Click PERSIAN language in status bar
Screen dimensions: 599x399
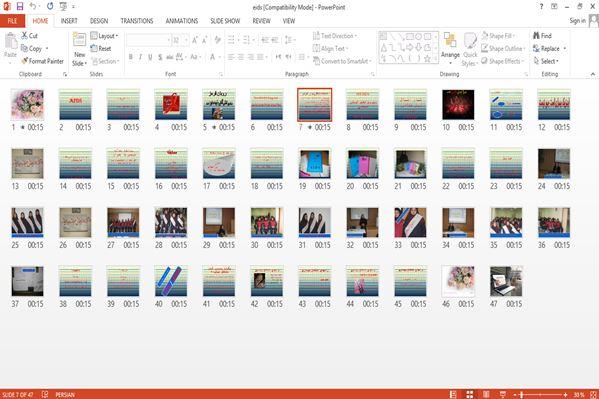(65, 394)
